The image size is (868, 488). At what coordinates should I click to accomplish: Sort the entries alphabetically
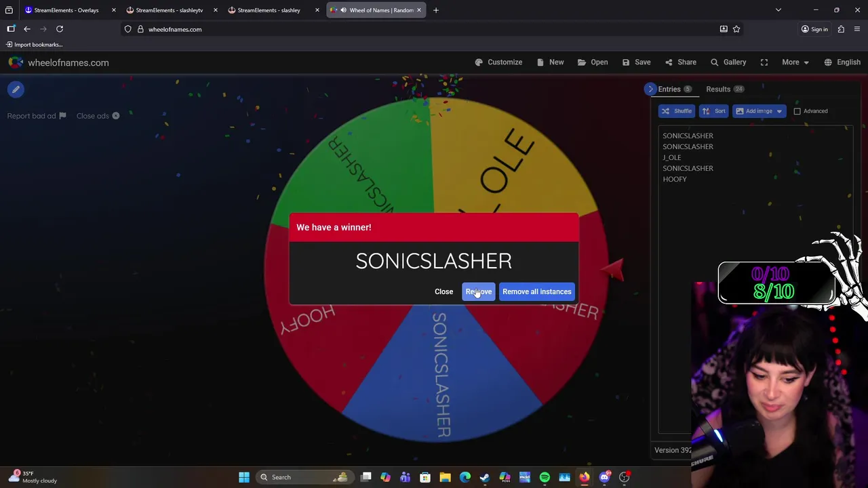coord(713,111)
